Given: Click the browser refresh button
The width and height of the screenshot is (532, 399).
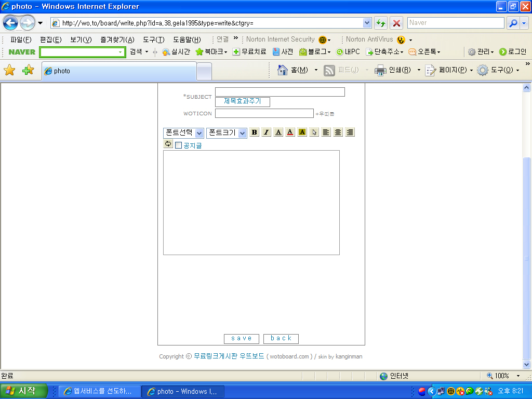Looking at the screenshot, I should [381, 23].
